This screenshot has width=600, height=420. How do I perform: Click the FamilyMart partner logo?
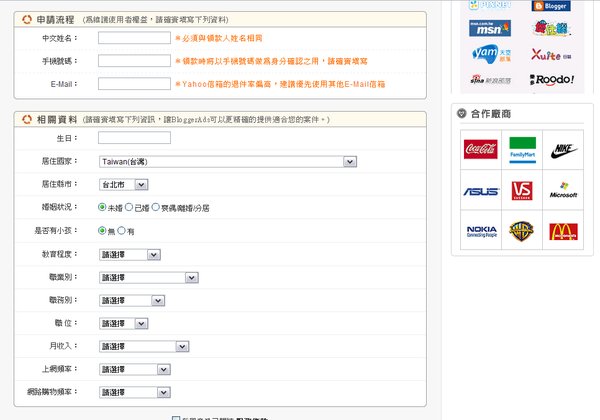pos(522,150)
